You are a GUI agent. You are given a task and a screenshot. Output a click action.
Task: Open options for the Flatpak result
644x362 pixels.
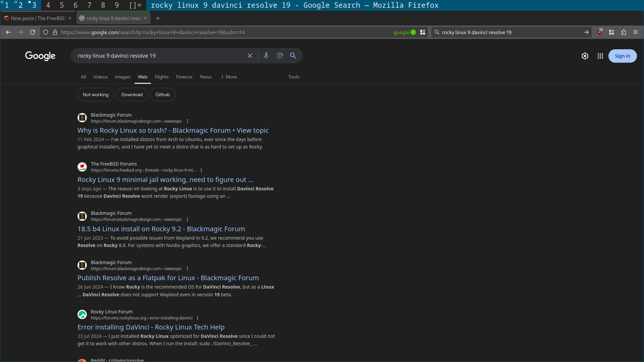[187, 268]
